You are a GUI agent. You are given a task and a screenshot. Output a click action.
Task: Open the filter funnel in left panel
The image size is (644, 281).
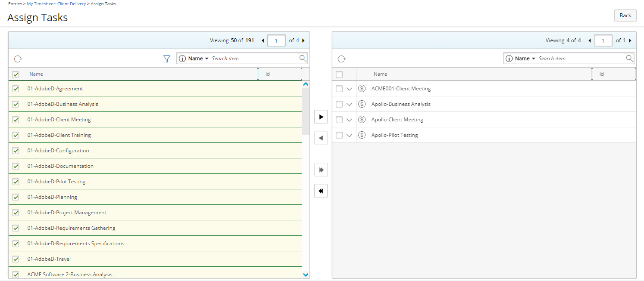tap(167, 59)
